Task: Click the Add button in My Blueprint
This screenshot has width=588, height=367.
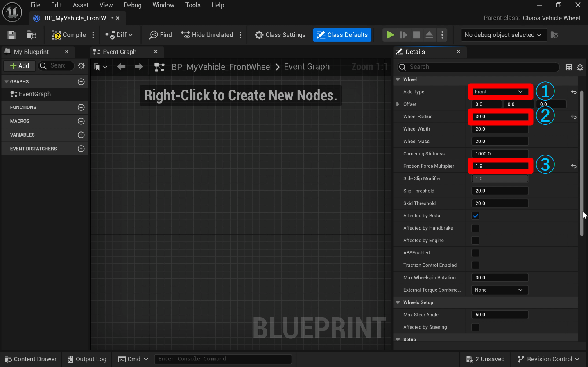Action: (x=19, y=66)
